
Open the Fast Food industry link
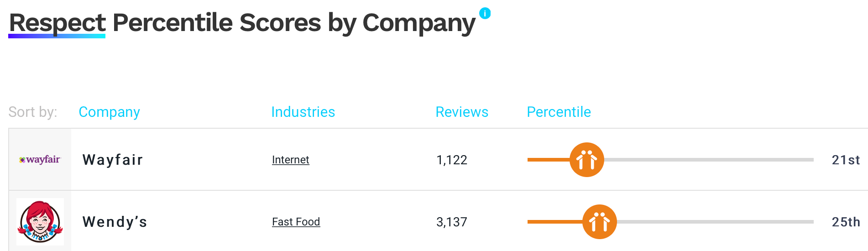point(296,222)
